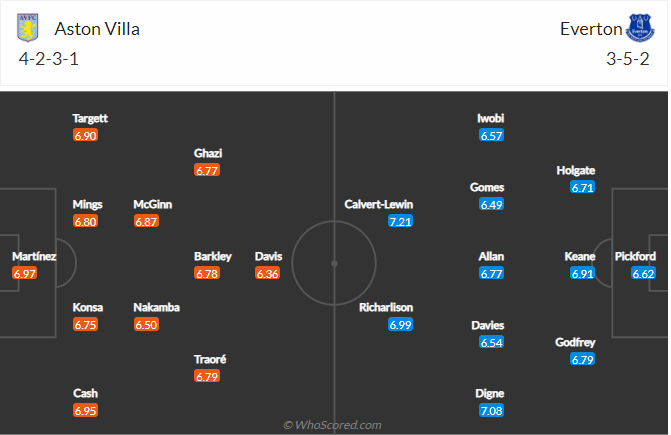Click Everton's 3-5-2 formation text
The image size is (671, 435).
[629, 58]
